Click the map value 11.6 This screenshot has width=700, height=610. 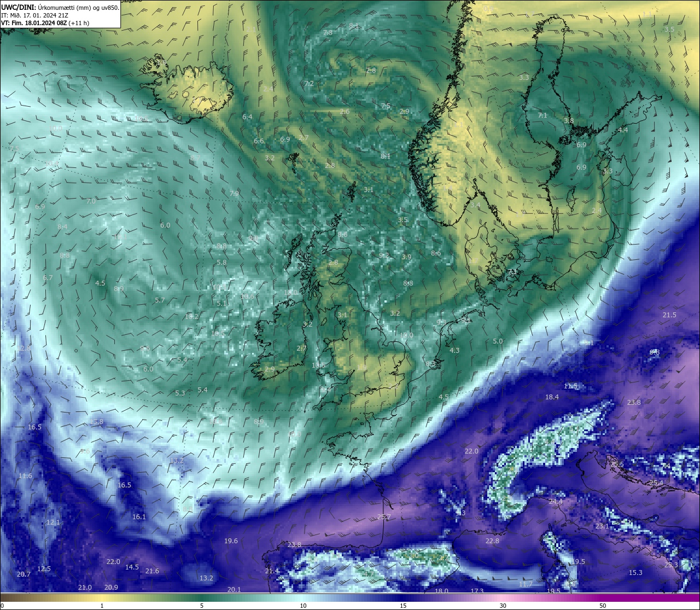tap(25, 475)
